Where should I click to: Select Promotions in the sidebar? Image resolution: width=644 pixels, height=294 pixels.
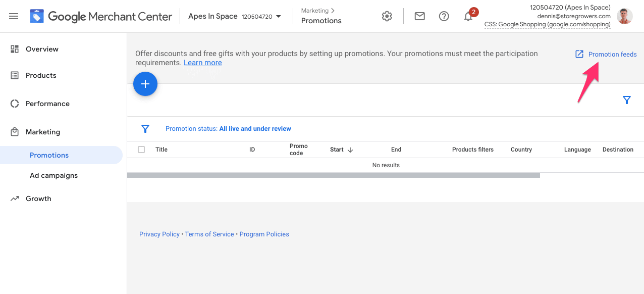pos(61,155)
